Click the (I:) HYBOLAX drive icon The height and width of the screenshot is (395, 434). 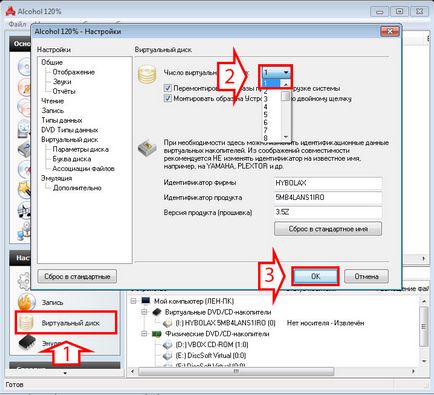tap(167, 323)
